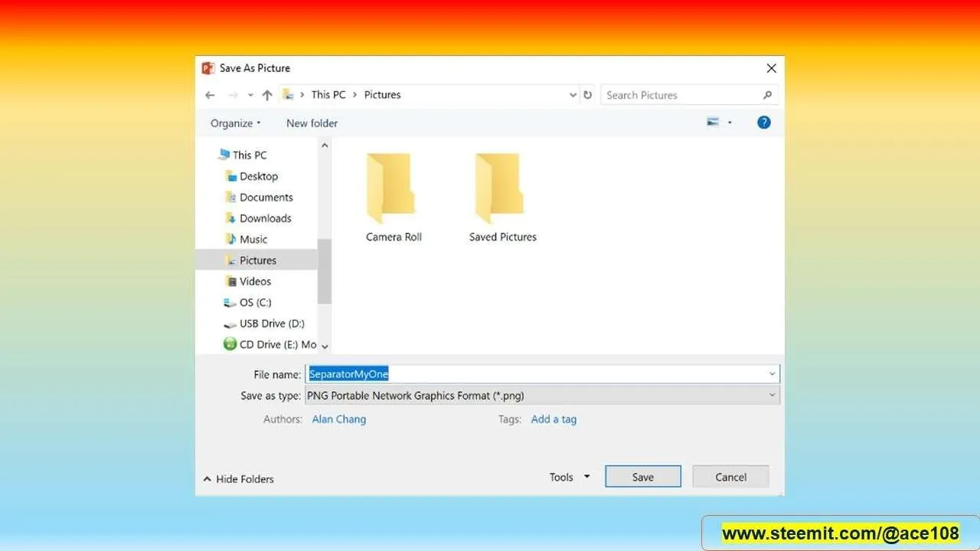Click the Back navigation arrow
980x551 pixels.
tap(211, 95)
